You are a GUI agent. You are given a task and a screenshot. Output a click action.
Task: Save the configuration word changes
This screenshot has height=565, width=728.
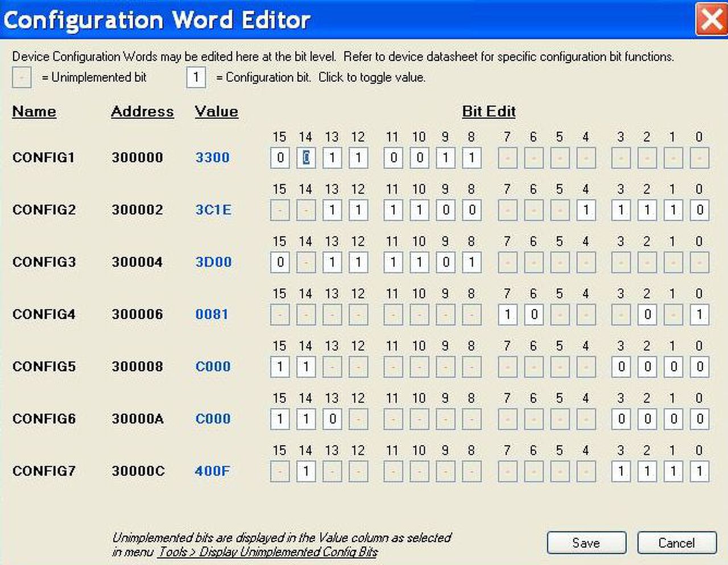click(586, 543)
